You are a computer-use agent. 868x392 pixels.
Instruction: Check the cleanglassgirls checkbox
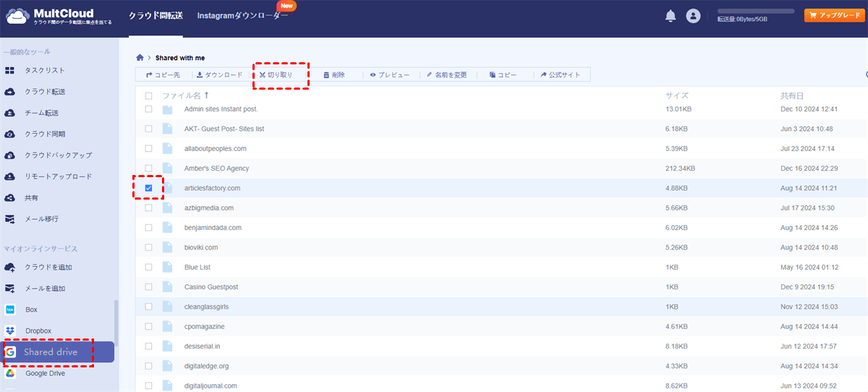pyautogui.click(x=148, y=307)
